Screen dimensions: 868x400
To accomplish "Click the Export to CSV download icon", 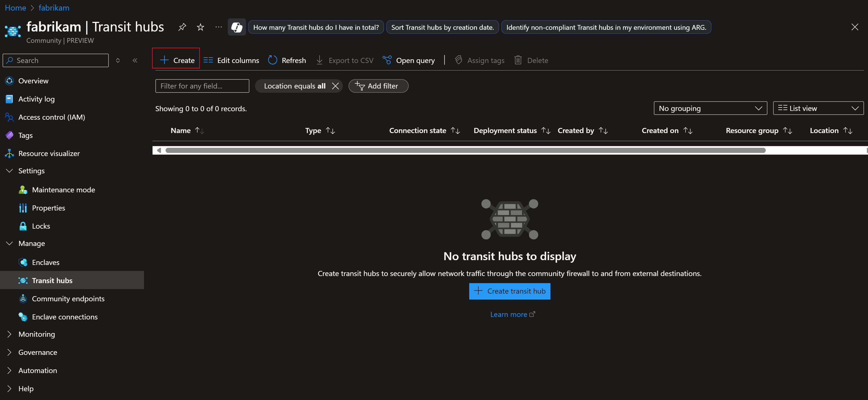I will [320, 60].
